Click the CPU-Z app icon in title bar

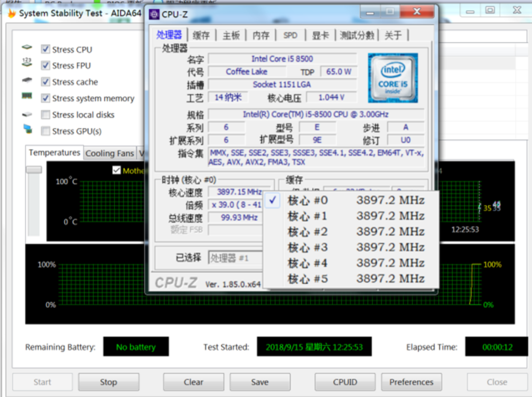click(x=154, y=14)
